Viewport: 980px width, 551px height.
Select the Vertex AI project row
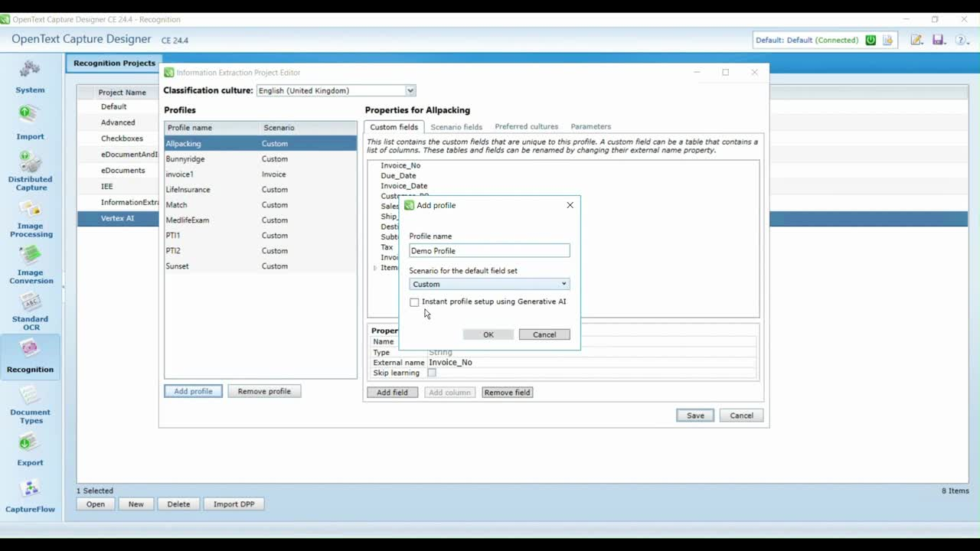click(x=118, y=218)
